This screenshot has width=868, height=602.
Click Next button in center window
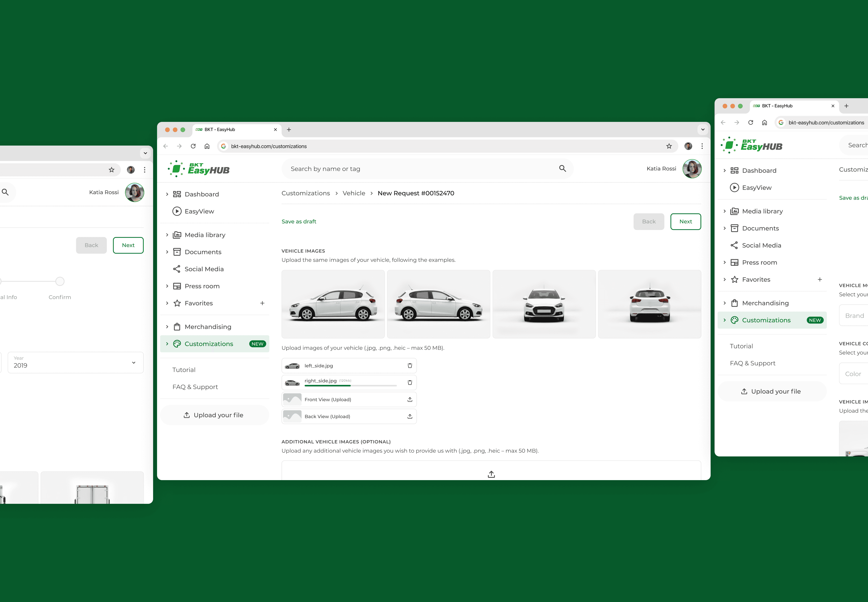pyautogui.click(x=685, y=221)
